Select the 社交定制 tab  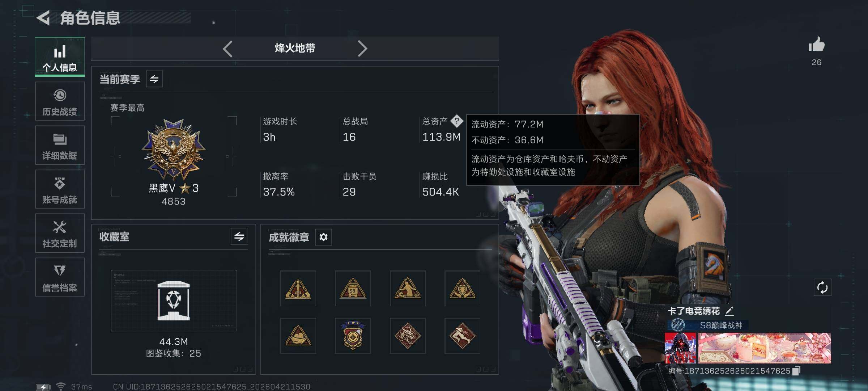[x=60, y=233]
